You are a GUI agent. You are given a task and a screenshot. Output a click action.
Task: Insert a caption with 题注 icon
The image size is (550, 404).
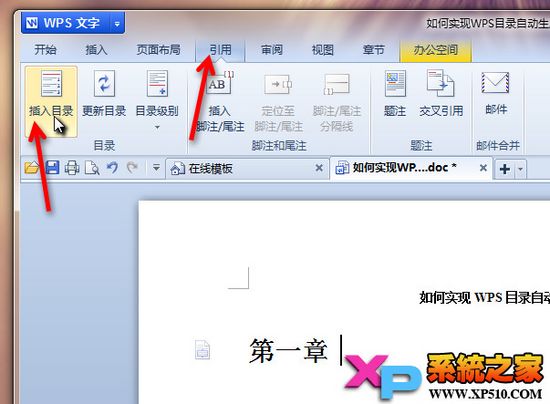tap(395, 83)
